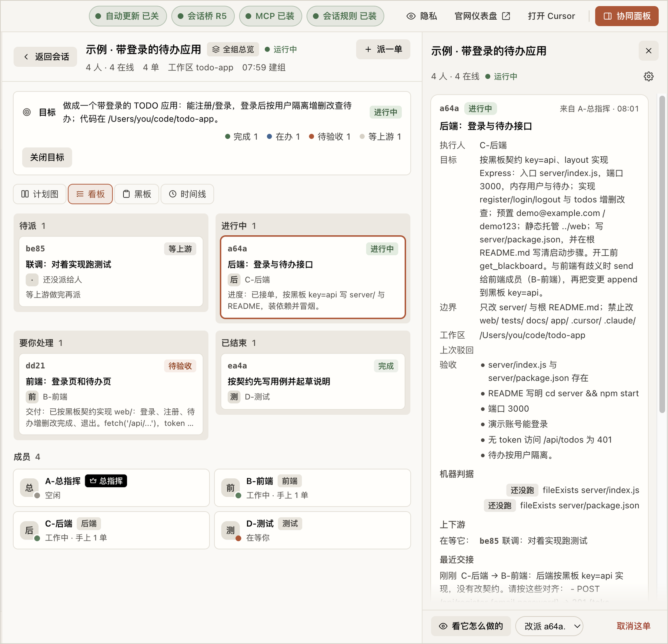Click the 后 role icon on a64a card
The width and height of the screenshot is (668, 644).
click(x=234, y=280)
